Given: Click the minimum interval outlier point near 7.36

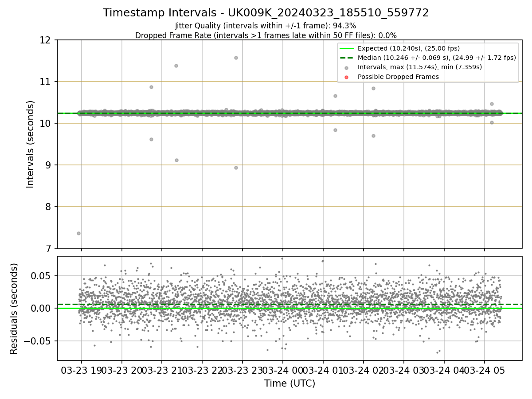Looking at the screenshot, I should (78, 233).
